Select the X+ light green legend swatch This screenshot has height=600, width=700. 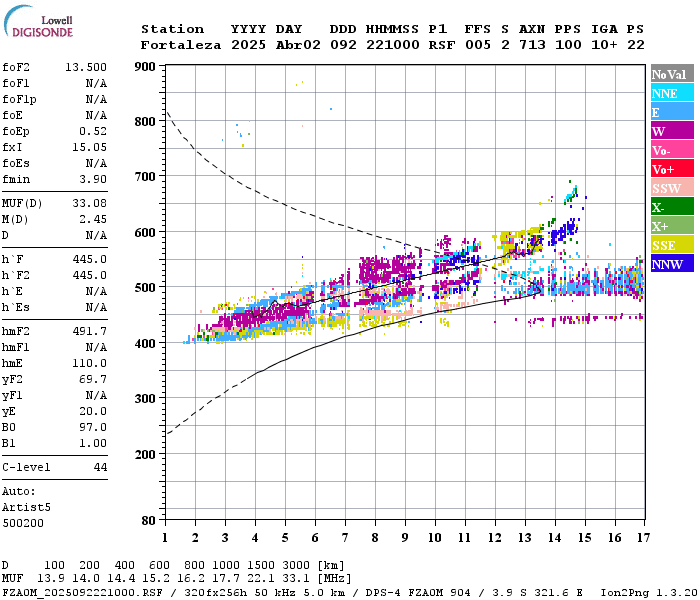coord(672,226)
